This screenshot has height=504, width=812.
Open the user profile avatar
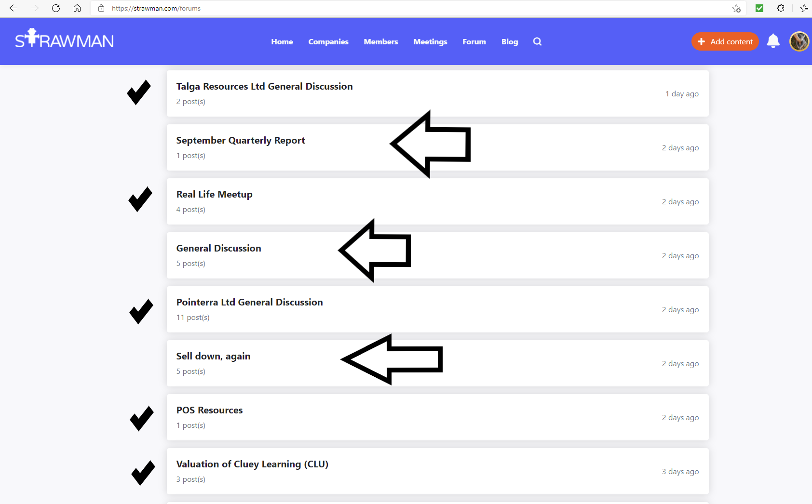[x=799, y=41]
